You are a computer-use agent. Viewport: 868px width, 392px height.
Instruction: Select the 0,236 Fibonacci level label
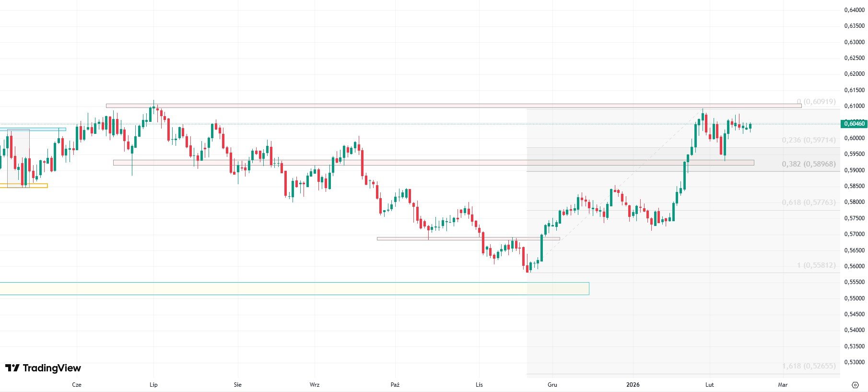click(x=809, y=140)
